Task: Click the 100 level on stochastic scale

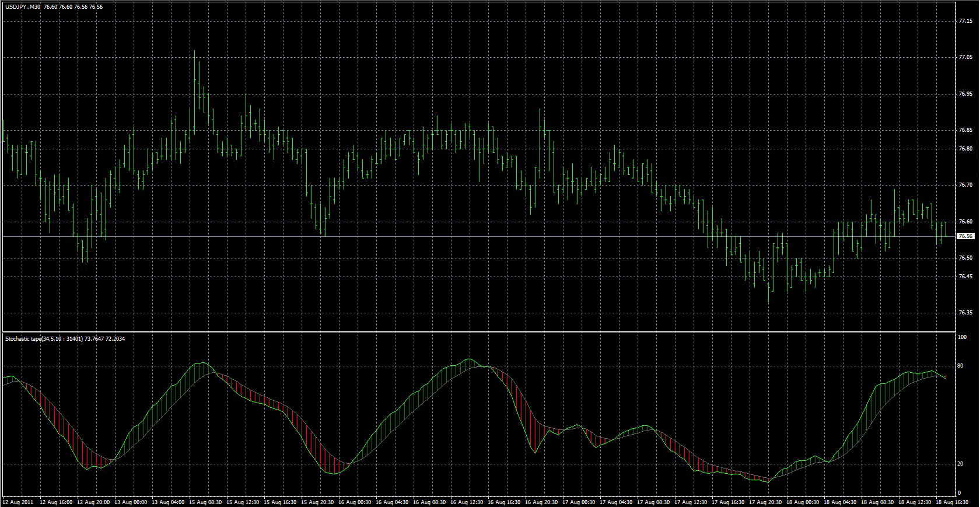Action: click(963, 337)
